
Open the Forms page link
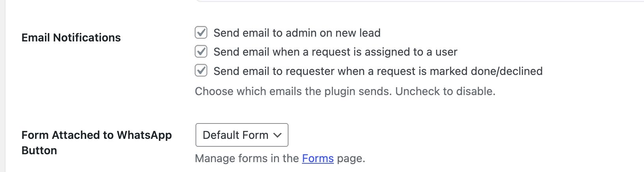click(318, 158)
